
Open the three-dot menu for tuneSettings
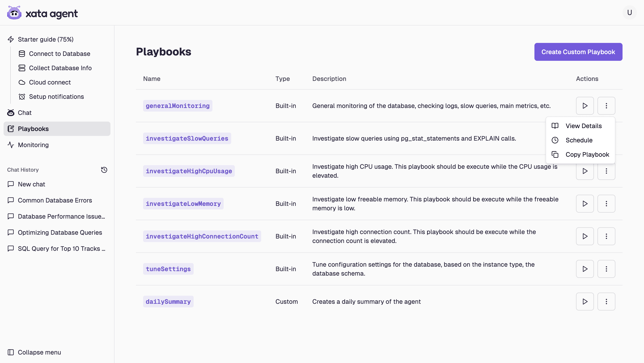click(x=606, y=269)
